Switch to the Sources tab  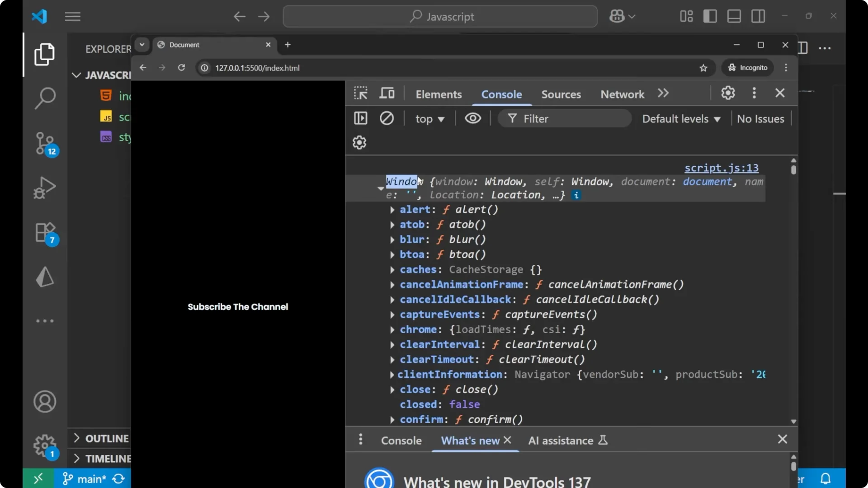point(561,94)
